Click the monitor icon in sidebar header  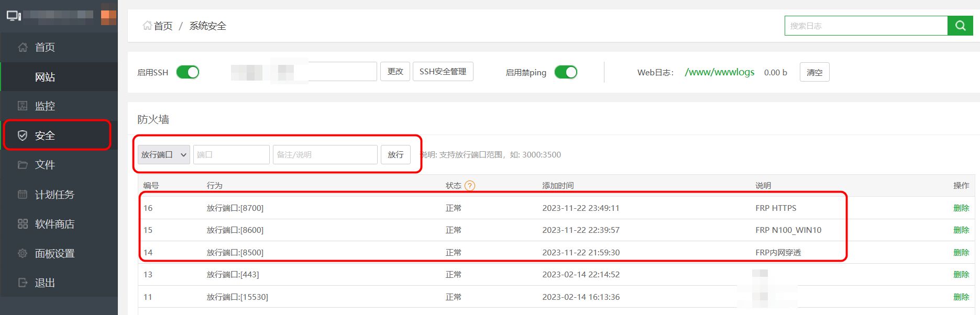(14, 16)
